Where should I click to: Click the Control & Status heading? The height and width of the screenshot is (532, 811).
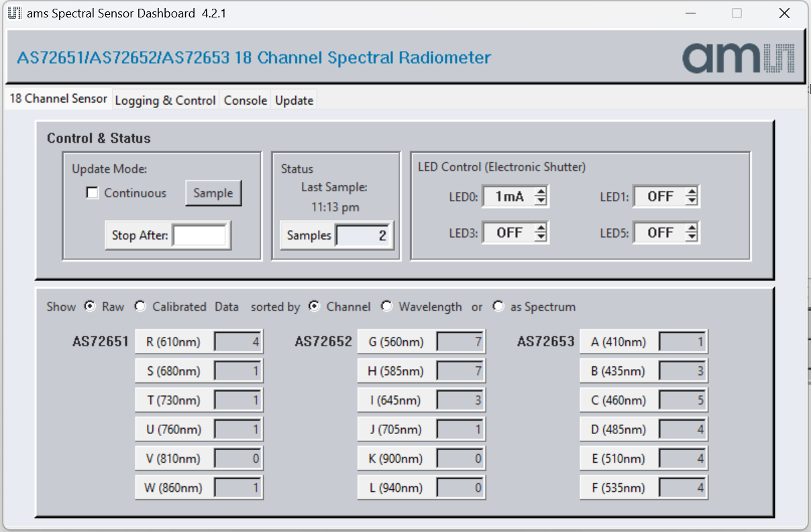tap(99, 138)
